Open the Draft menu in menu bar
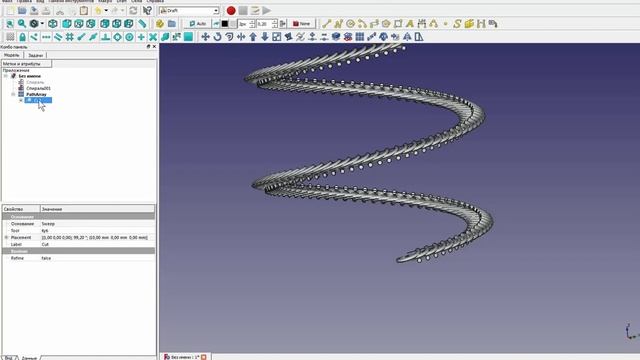Screen dimensions: 640x360 tap(122, 1)
